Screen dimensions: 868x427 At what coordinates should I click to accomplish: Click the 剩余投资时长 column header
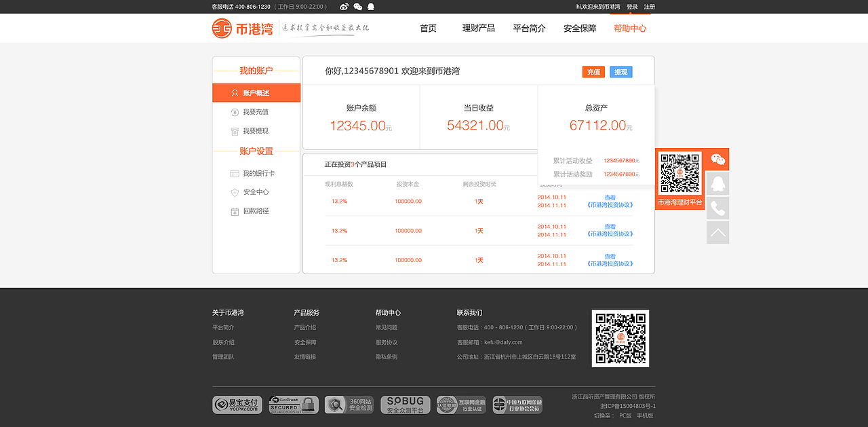[x=479, y=184]
